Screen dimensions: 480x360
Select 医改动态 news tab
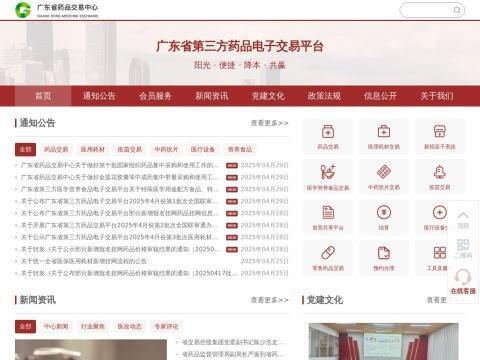point(130,326)
